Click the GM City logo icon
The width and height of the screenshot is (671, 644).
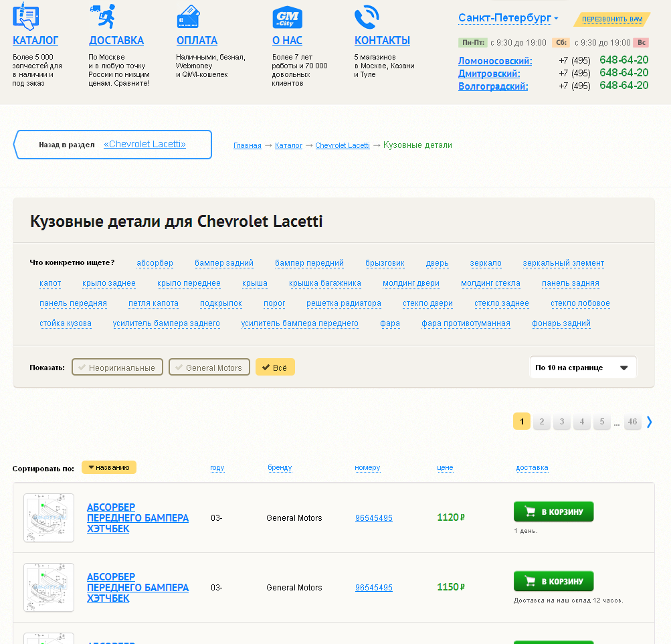(x=287, y=17)
